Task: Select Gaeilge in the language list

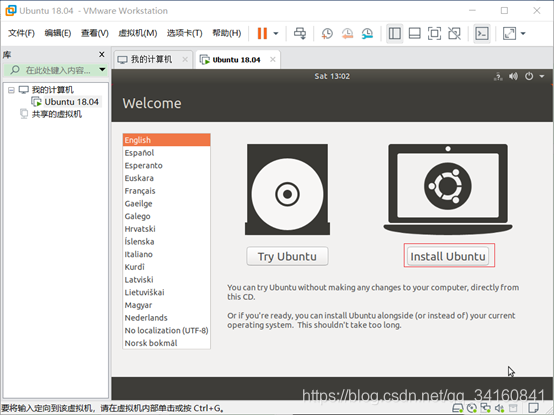Action: pos(167,203)
